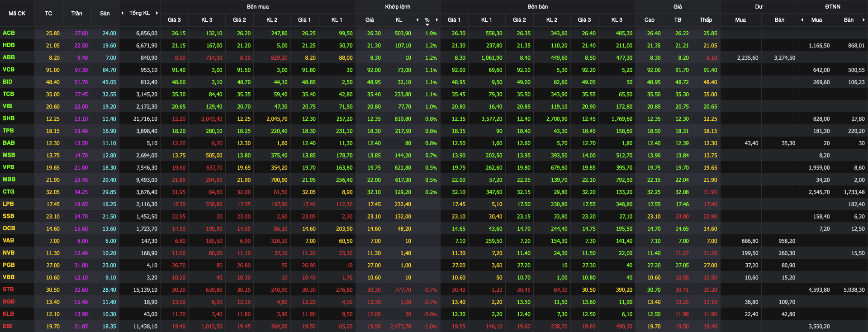Screen dimensions: 868x332
Task: Open stock symbol ABB
Action: [x=9, y=57]
